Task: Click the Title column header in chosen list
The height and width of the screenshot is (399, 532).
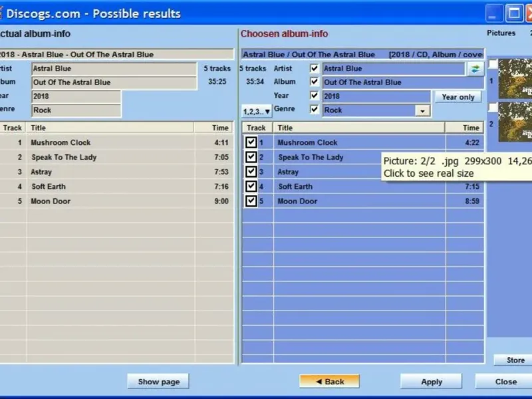Action: (x=359, y=128)
